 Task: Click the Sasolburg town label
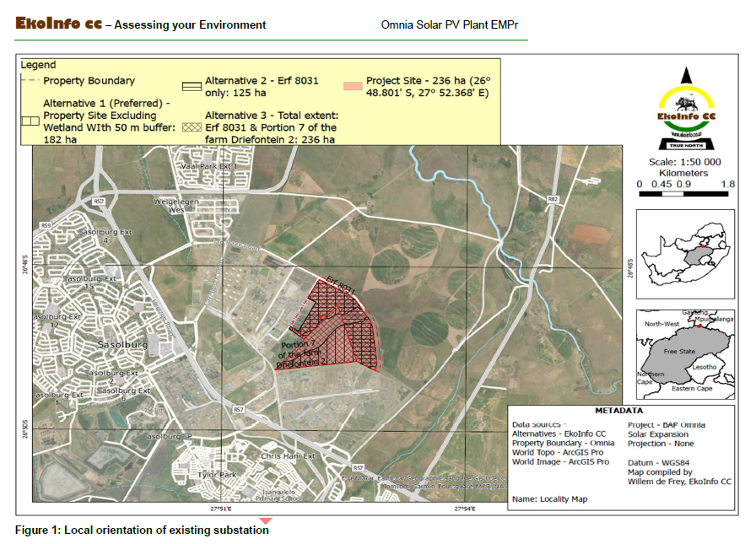pos(122,344)
